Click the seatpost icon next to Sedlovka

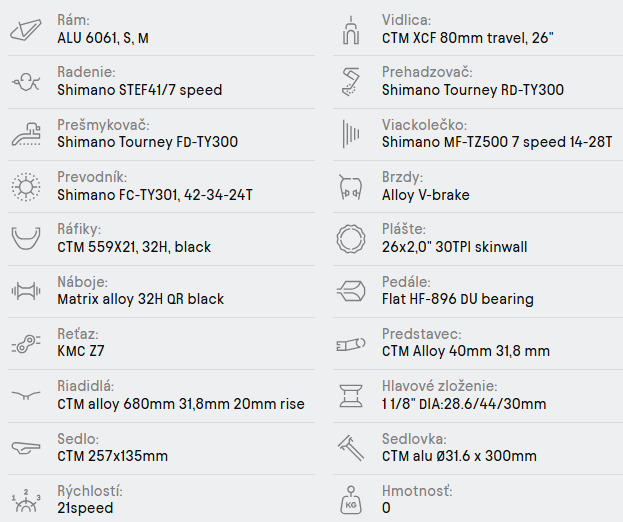pyautogui.click(x=349, y=447)
